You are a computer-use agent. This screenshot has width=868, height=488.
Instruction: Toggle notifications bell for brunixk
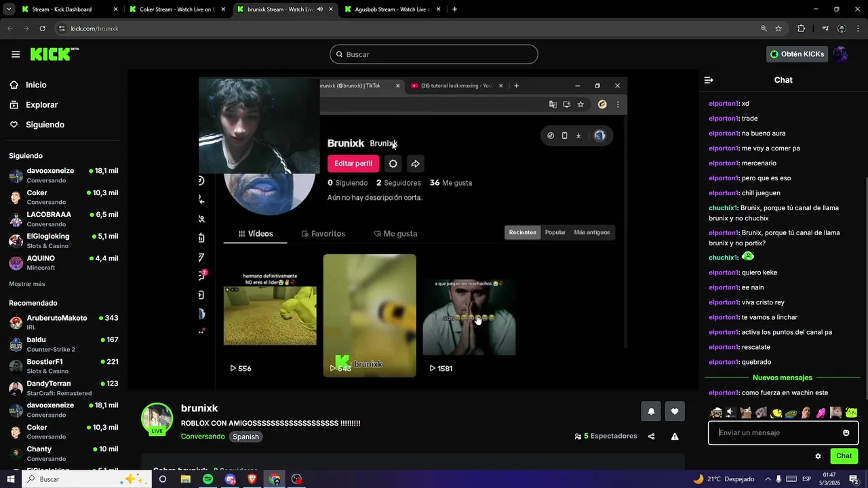pos(651,411)
